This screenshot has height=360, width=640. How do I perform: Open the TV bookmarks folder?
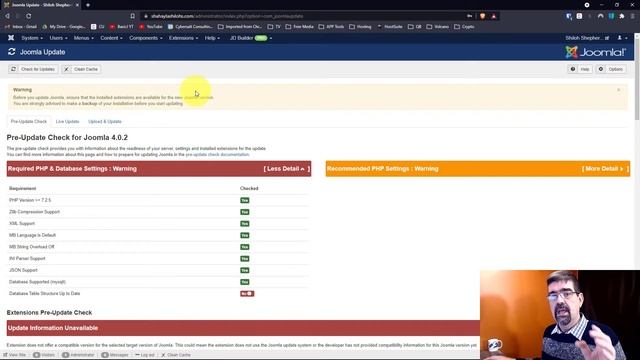(x=274, y=27)
